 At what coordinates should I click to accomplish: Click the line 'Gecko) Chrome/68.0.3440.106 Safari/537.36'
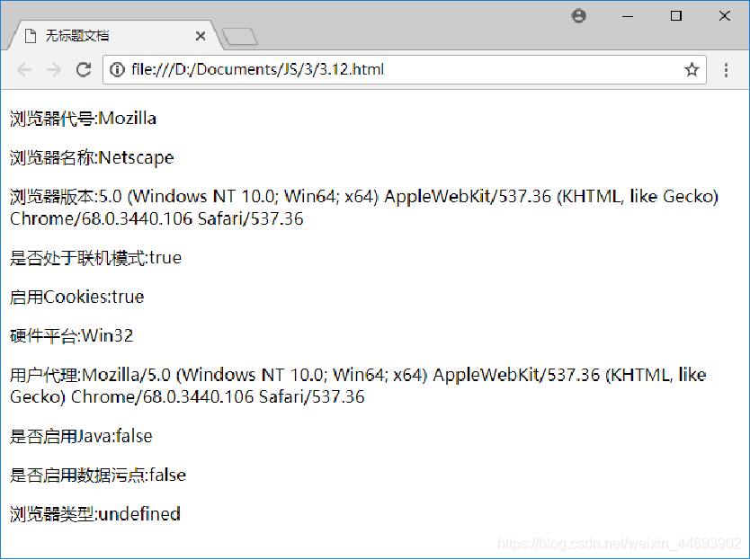187,396
